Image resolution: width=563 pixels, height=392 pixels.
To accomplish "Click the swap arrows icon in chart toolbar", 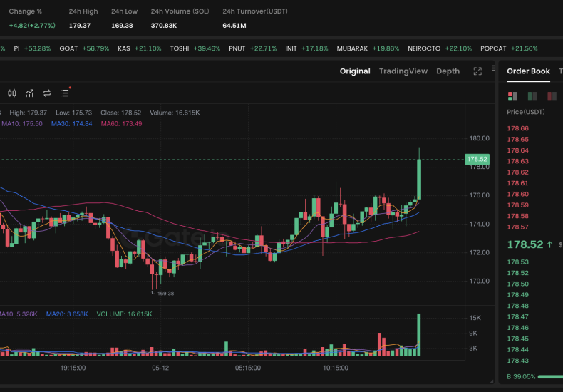I will click(47, 93).
